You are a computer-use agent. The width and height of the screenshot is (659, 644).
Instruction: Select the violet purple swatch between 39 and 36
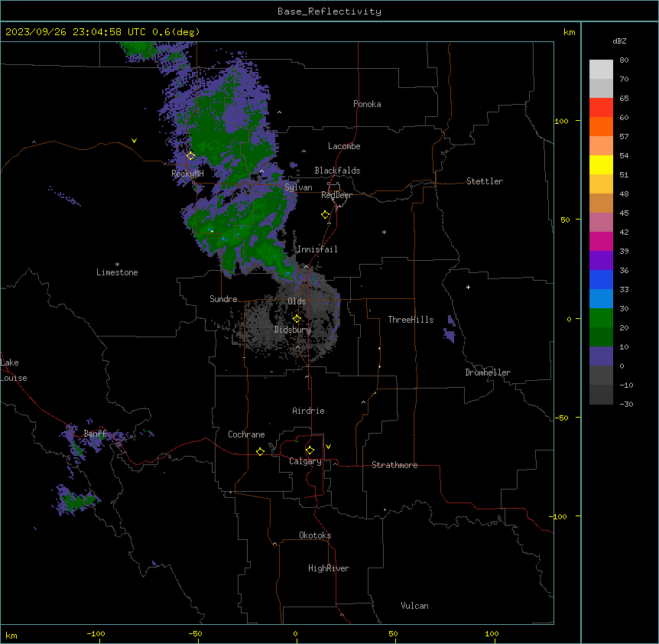click(601, 260)
